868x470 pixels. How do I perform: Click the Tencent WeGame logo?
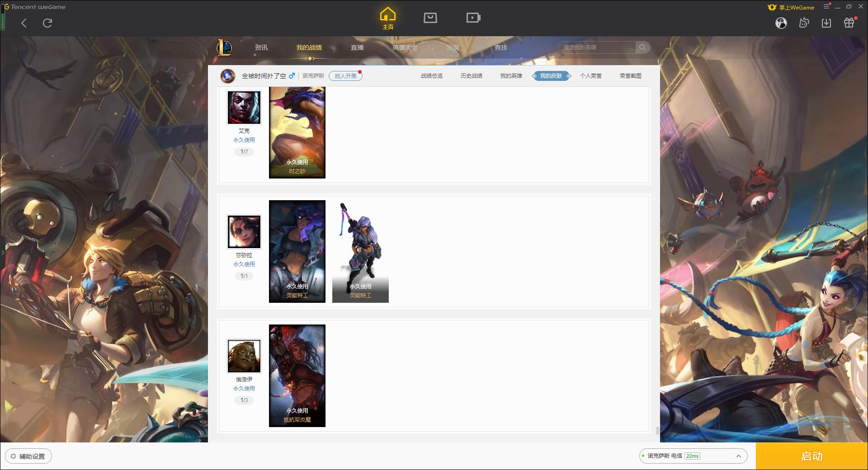click(35, 7)
